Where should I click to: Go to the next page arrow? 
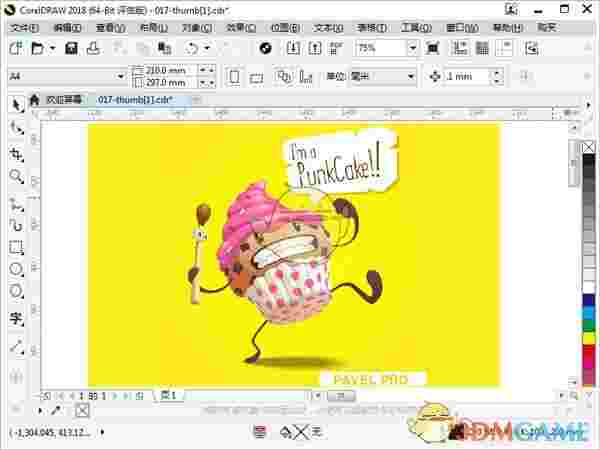pos(114,396)
